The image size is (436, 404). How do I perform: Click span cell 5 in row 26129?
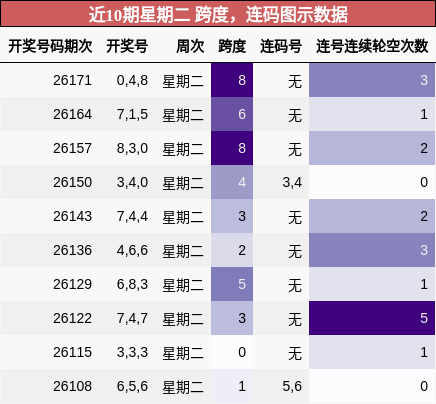[x=232, y=284]
